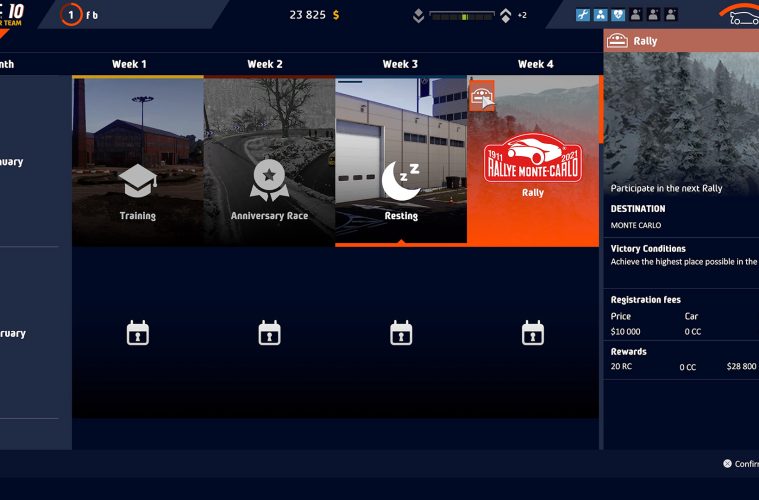Click the double-up morale chevron icon
The height and width of the screenshot is (500, 759).
click(x=505, y=16)
